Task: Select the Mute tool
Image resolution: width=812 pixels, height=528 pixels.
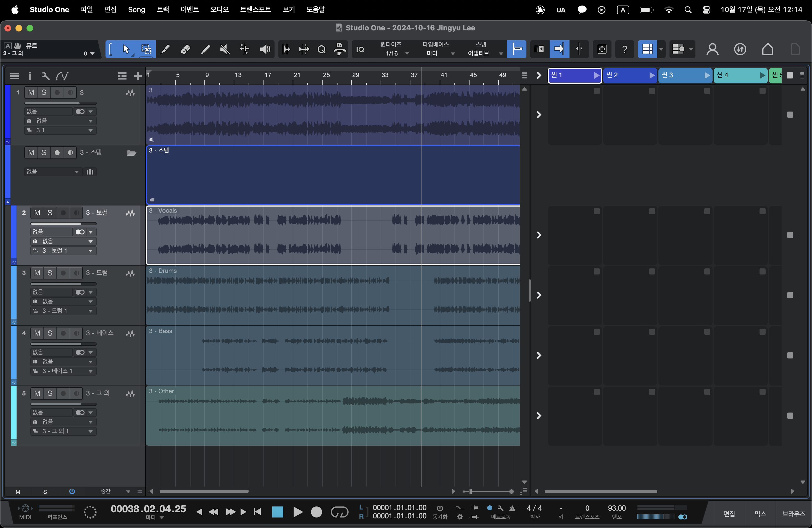Action: (x=225, y=49)
